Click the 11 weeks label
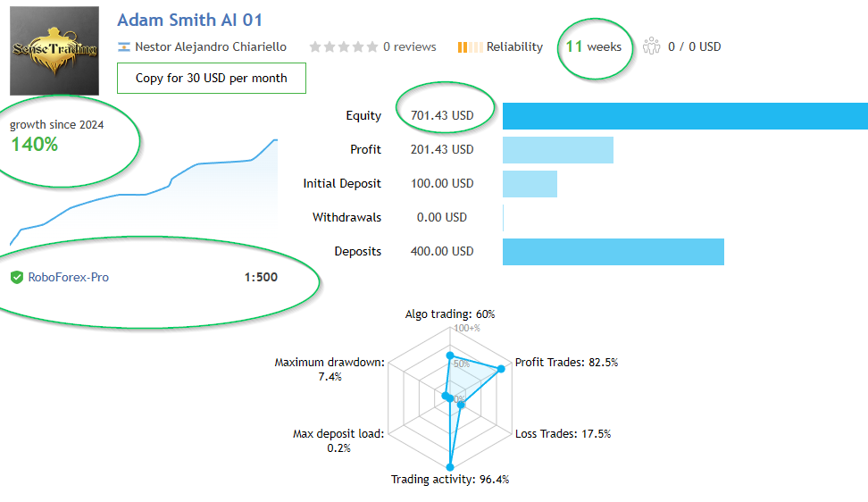This screenshot has width=868, height=502. 594,46
